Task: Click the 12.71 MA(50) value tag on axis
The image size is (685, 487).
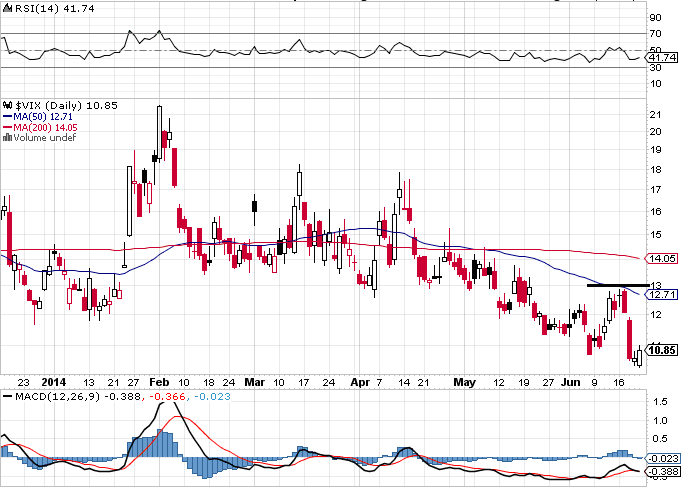Action: click(663, 295)
